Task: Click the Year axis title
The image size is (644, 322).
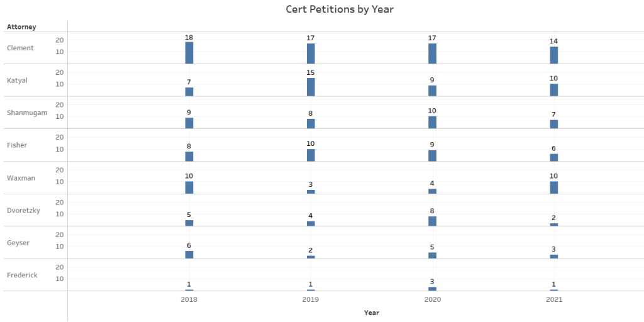Action: (x=371, y=313)
